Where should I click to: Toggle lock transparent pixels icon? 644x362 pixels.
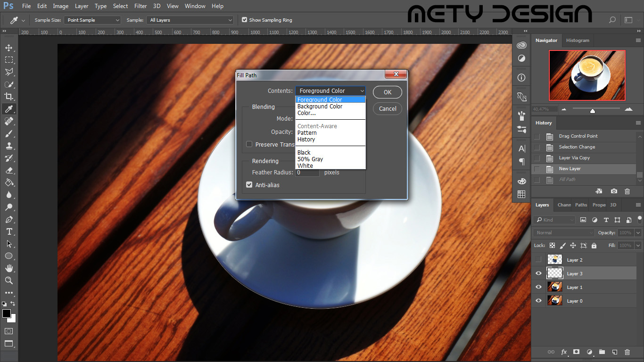552,246
